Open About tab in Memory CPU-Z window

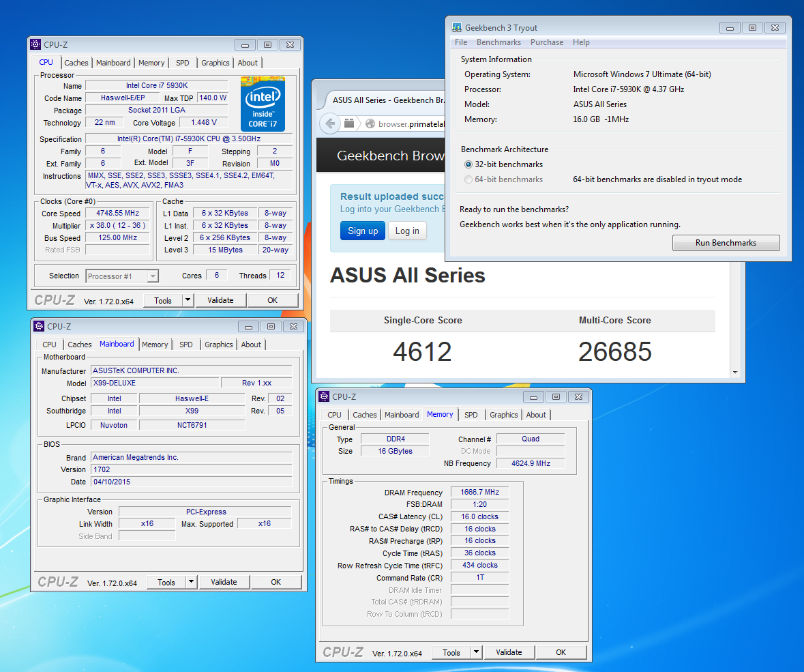click(x=537, y=415)
